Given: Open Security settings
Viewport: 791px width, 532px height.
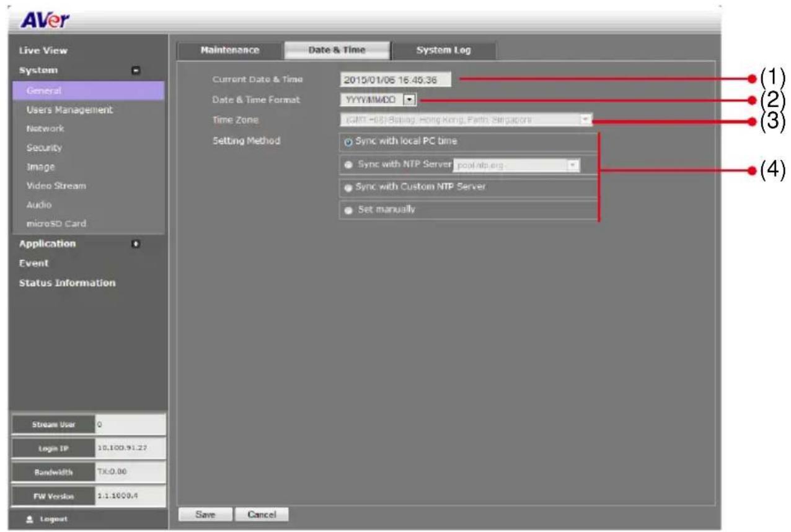Looking at the screenshot, I should tap(44, 148).
